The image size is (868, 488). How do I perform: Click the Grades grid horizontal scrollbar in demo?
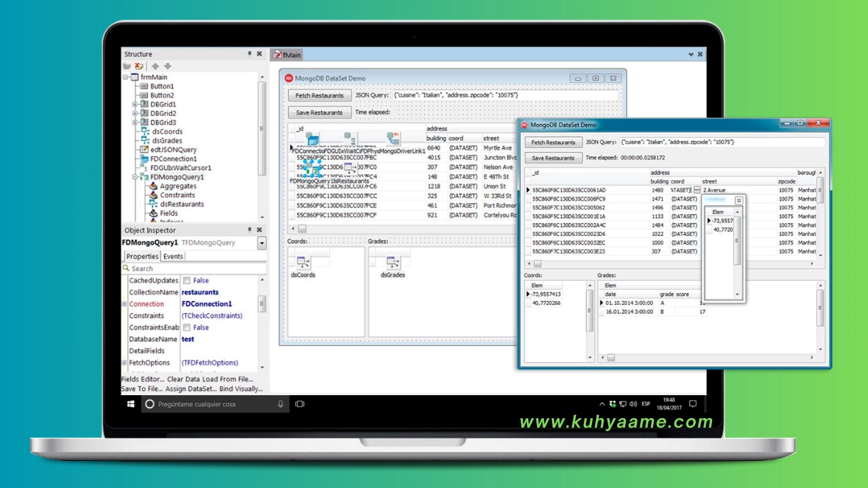(707, 357)
